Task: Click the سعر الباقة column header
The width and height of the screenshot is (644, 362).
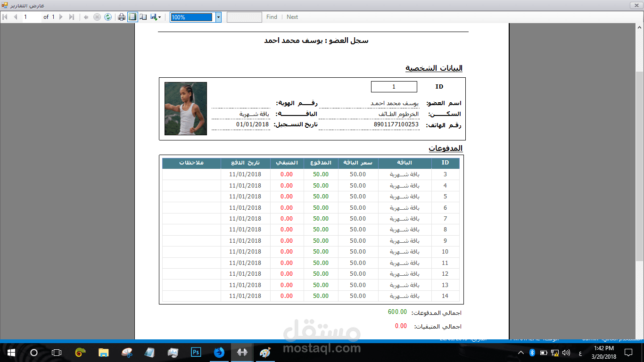Action: tap(358, 163)
